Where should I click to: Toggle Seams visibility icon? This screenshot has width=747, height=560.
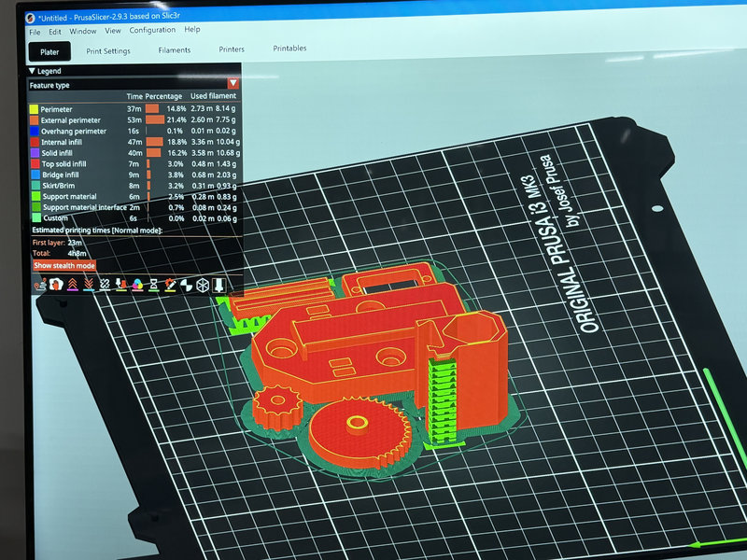[x=105, y=285]
